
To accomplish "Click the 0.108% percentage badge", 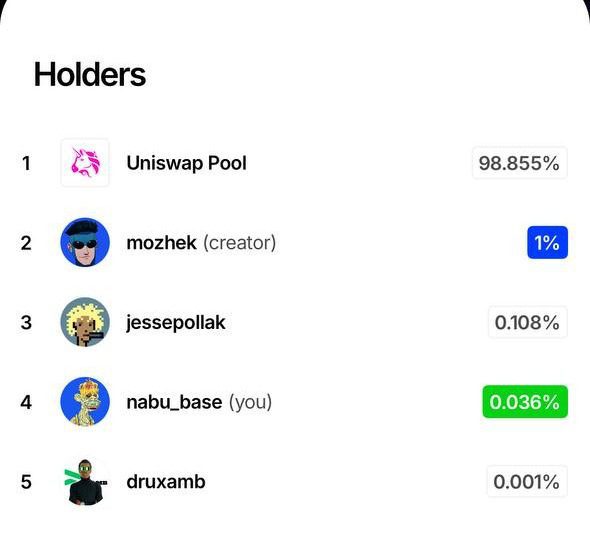I will click(x=528, y=322).
